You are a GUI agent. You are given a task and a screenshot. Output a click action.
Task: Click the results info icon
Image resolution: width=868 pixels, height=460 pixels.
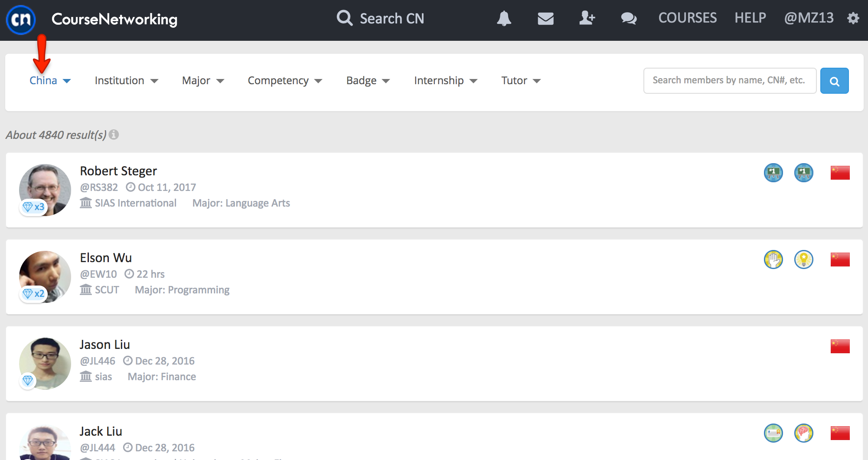[x=114, y=135]
